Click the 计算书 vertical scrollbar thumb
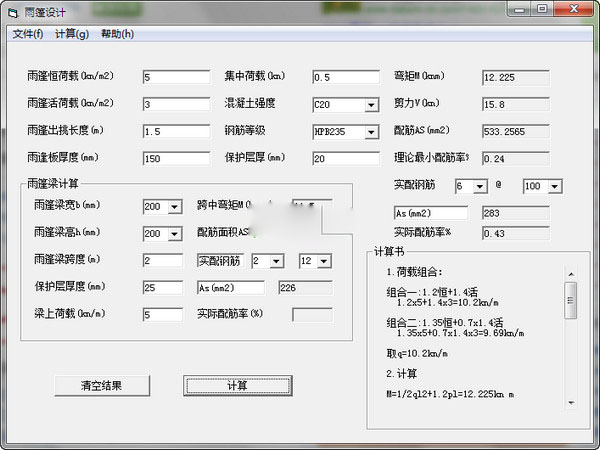 pos(570,299)
